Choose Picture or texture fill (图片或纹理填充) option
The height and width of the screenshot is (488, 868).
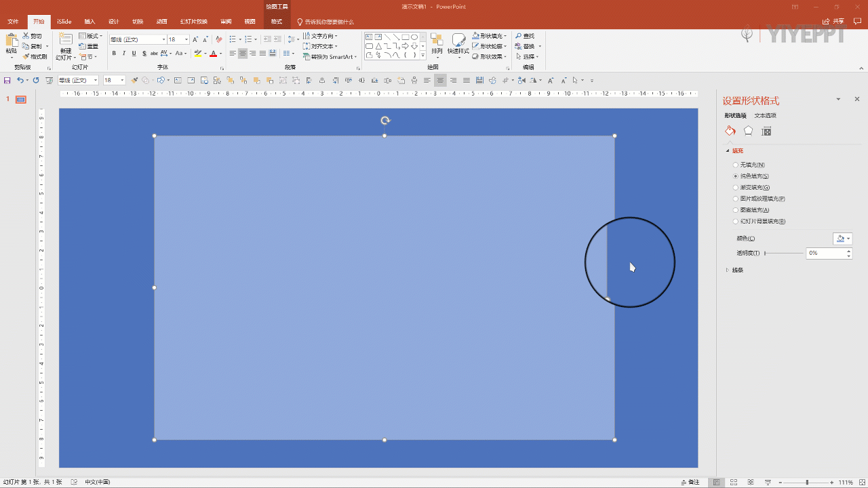tap(736, 199)
